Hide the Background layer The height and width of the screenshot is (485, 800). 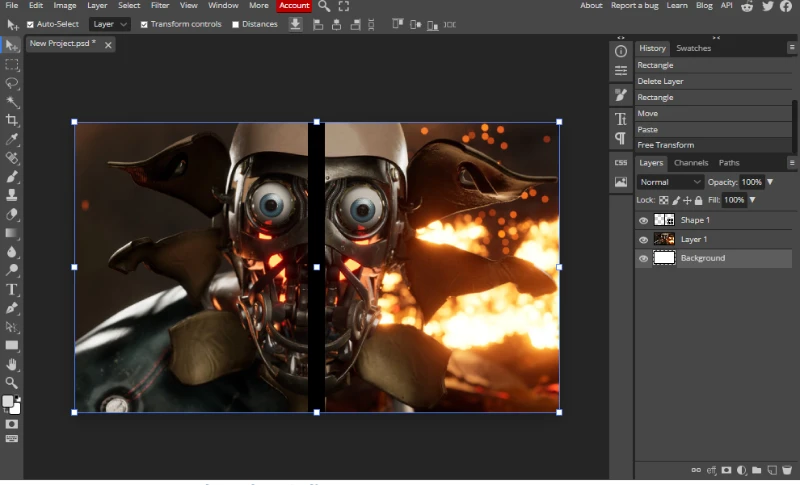(x=643, y=259)
